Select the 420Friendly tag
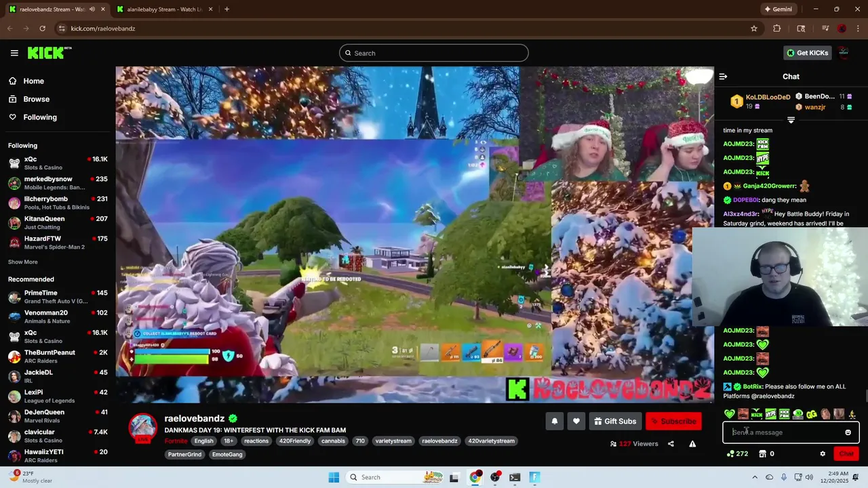 (294, 441)
